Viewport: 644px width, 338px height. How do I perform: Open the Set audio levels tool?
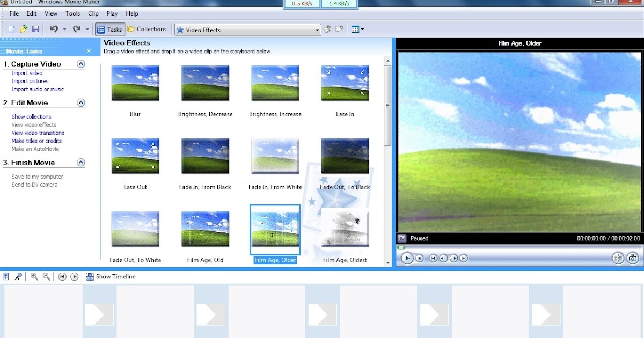pos(6,276)
